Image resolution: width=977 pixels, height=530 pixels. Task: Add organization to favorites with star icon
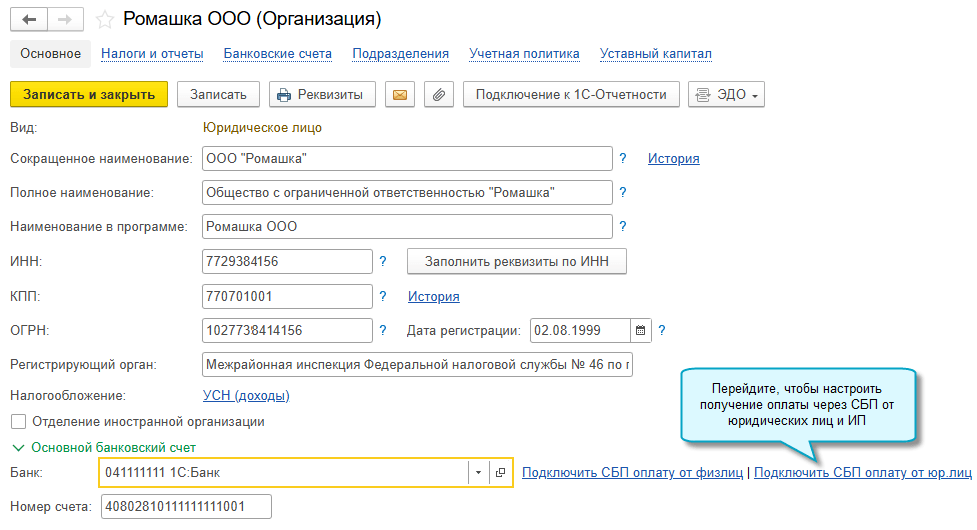tap(105, 19)
